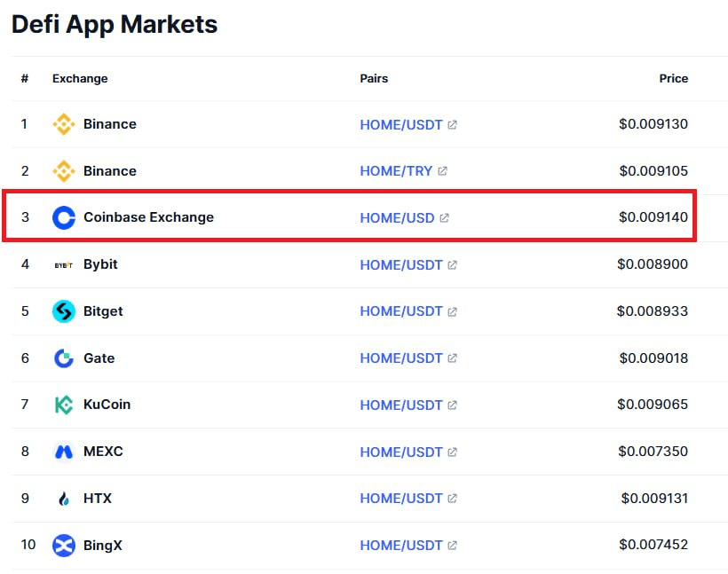Open the Bybit HOME/USDT pair link
The width and height of the screenshot is (728, 574).
point(401,265)
